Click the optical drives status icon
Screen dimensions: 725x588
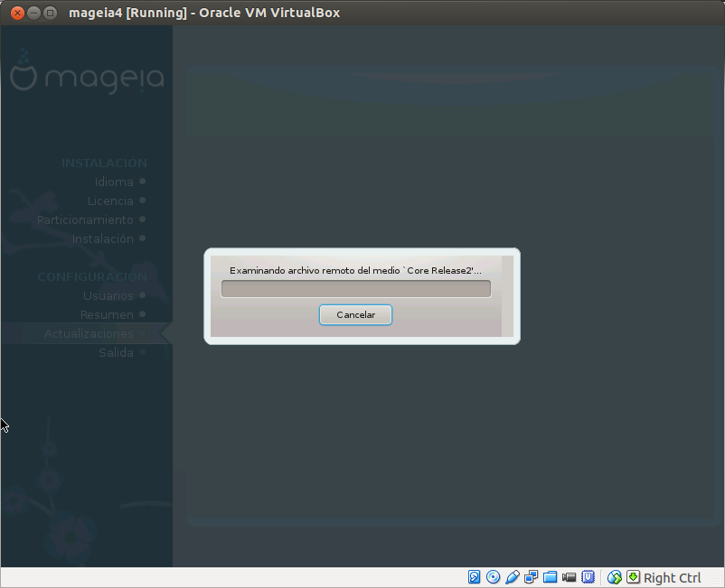(493, 576)
